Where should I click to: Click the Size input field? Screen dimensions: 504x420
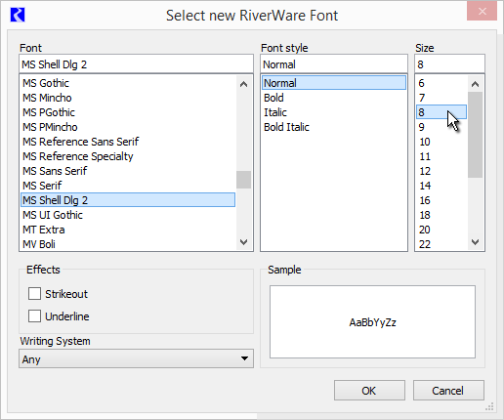coord(449,64)
